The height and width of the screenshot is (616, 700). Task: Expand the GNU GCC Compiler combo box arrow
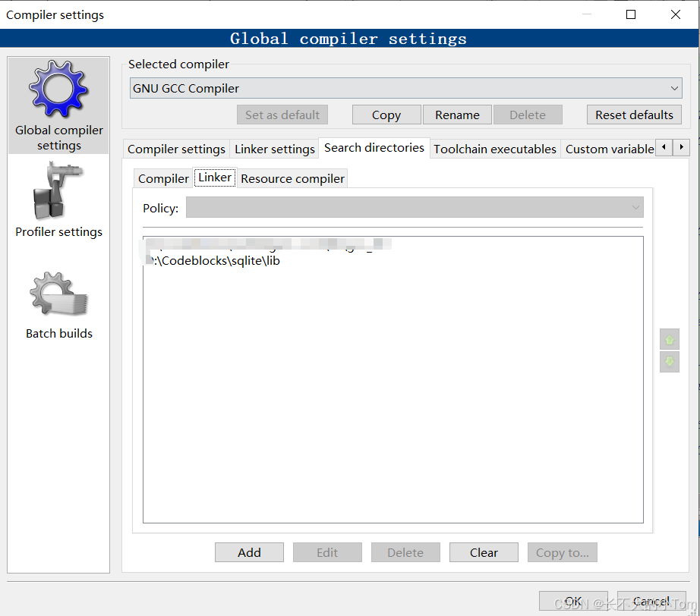[x=673, y=88]
